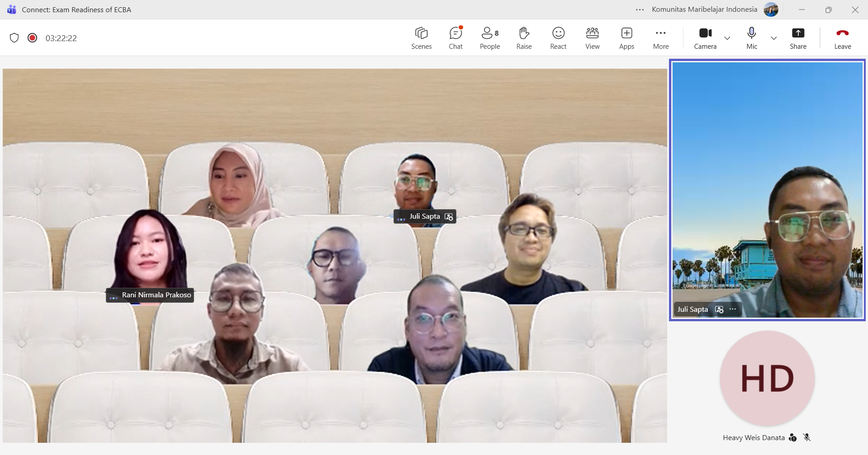The width and height of the screenshot is (868, 455).
Task: Open the React emoji menu
Action: pos(558,38)
